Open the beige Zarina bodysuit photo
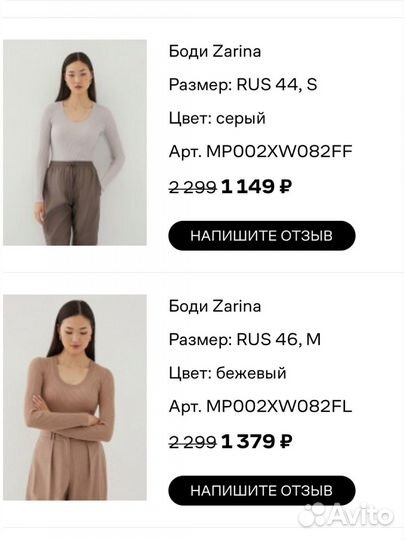 [75, 397]
